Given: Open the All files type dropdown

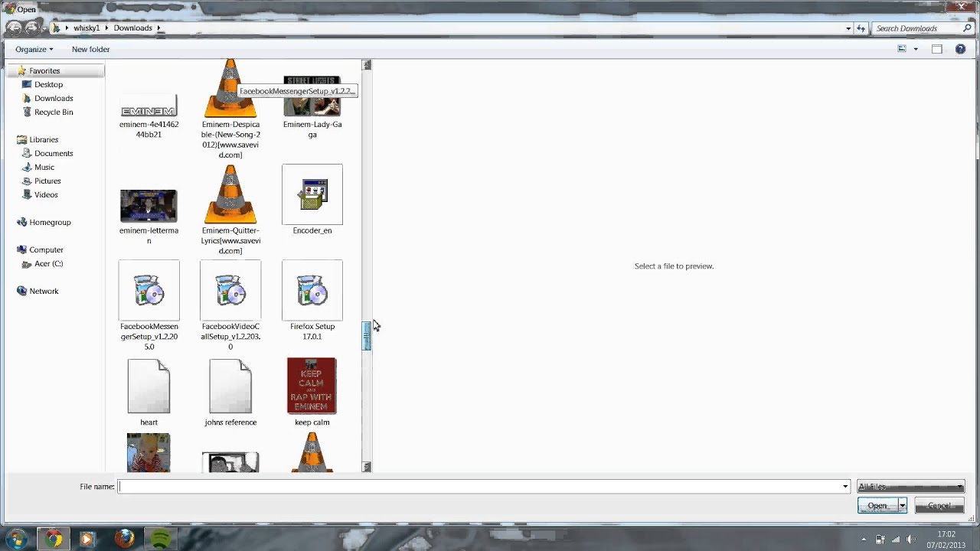Looking at the screenshot, I should coord(911,487).
